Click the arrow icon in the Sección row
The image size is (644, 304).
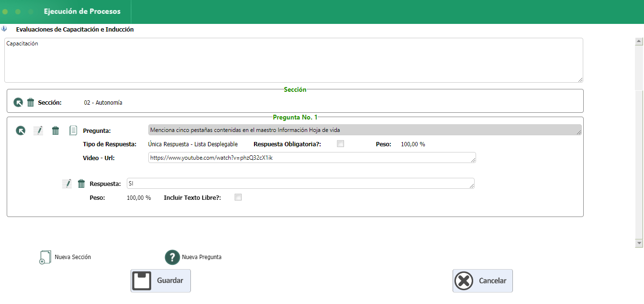tap(18, 102)
